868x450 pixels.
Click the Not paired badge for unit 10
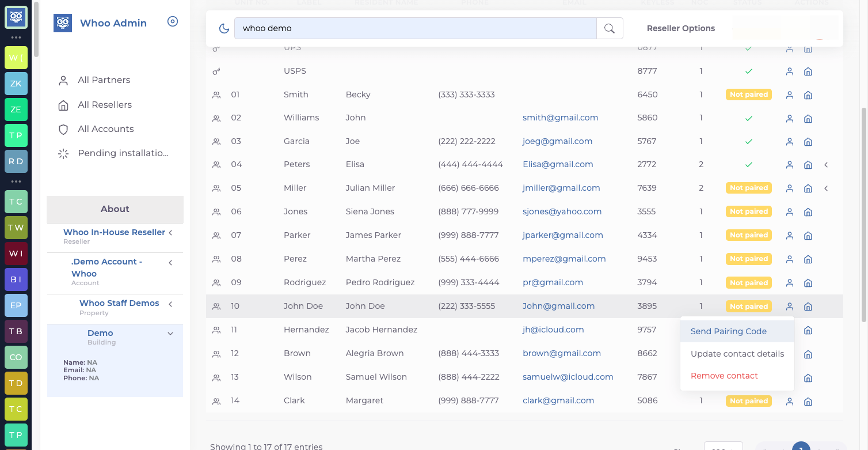pos(749,307)
